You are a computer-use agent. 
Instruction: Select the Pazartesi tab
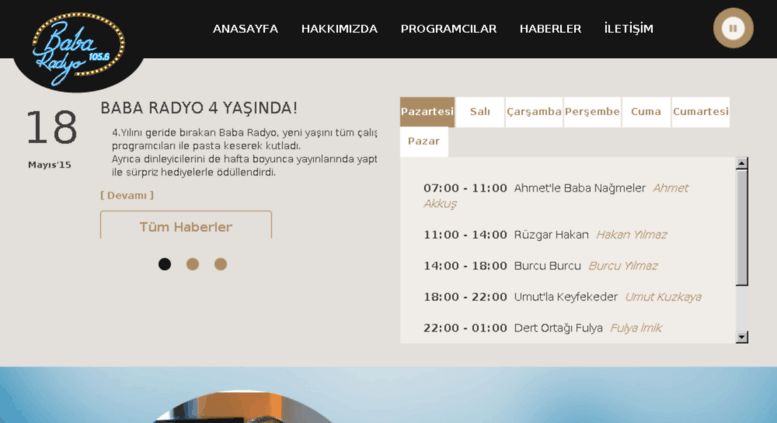pos(427,112)
